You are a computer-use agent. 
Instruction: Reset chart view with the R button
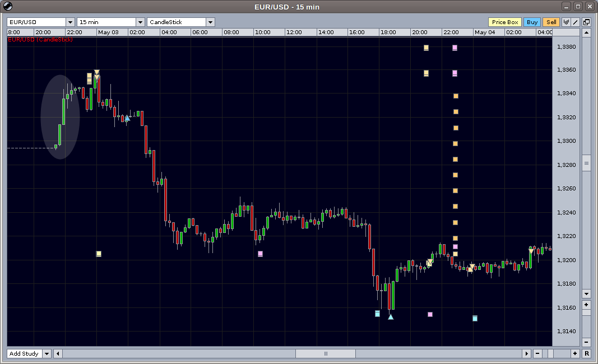pos(587,354)
